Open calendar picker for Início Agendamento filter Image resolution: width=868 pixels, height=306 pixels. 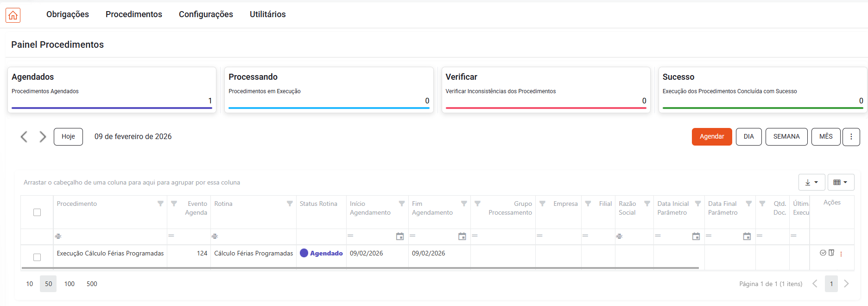pyautogui.click(x=400, y=236)
